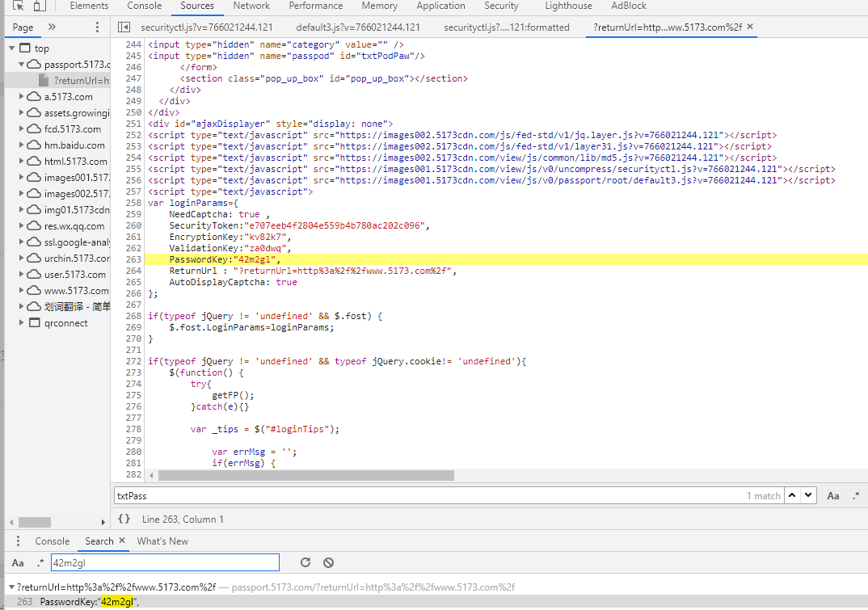The width and height of the screenshot is (868, 610).
Task: Open the Lighthouse tab
Action: [568, 6]
